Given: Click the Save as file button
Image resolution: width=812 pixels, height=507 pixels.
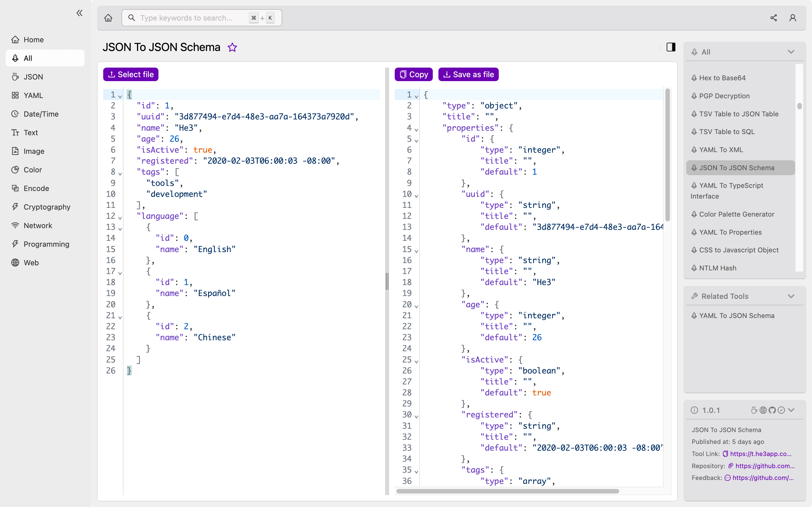Looking at the screenshot, I should (x=468, y=74).
